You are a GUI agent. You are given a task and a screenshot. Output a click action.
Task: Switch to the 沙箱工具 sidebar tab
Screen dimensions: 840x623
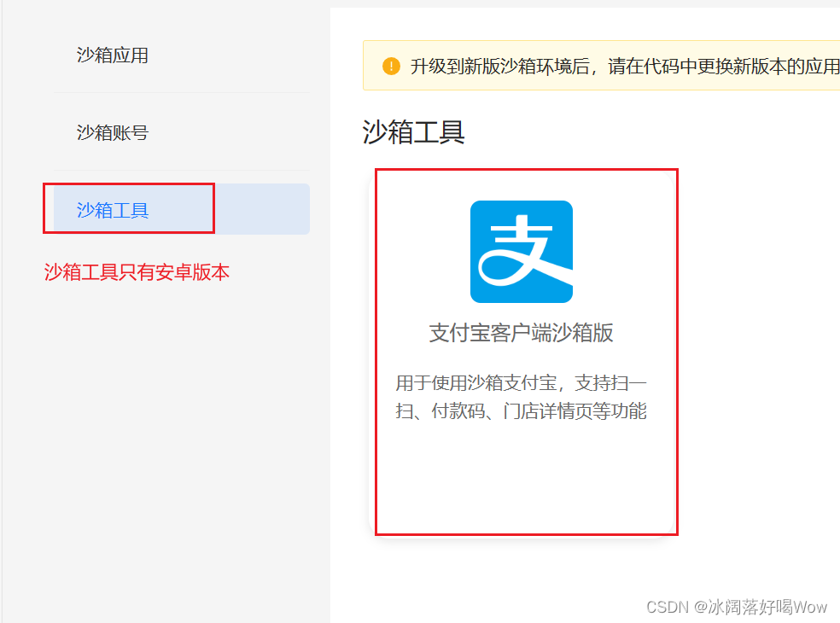point(182,209)
